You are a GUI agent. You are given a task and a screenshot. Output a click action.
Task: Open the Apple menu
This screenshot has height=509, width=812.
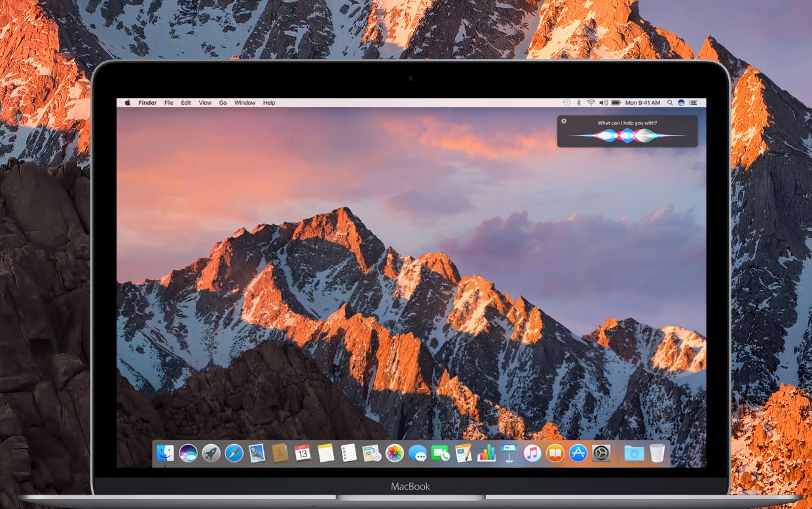pyautogui.click(x=128, y=103)
